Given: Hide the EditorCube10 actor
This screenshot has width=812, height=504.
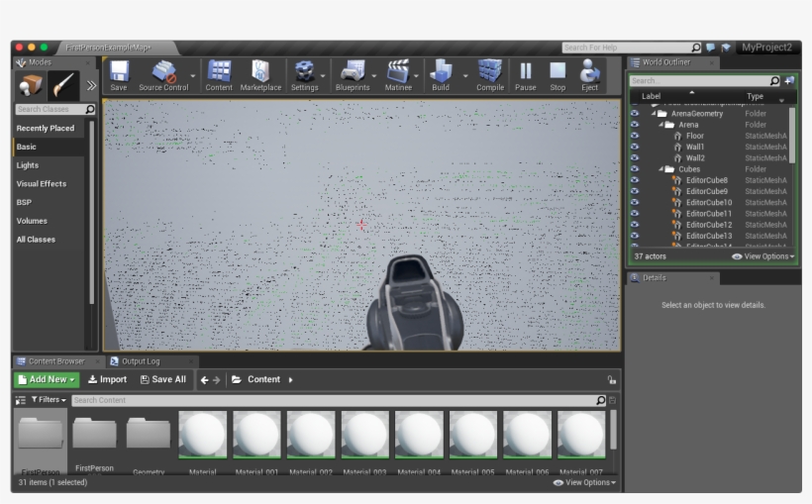Looking at the screenshot, I should (635, 203).
